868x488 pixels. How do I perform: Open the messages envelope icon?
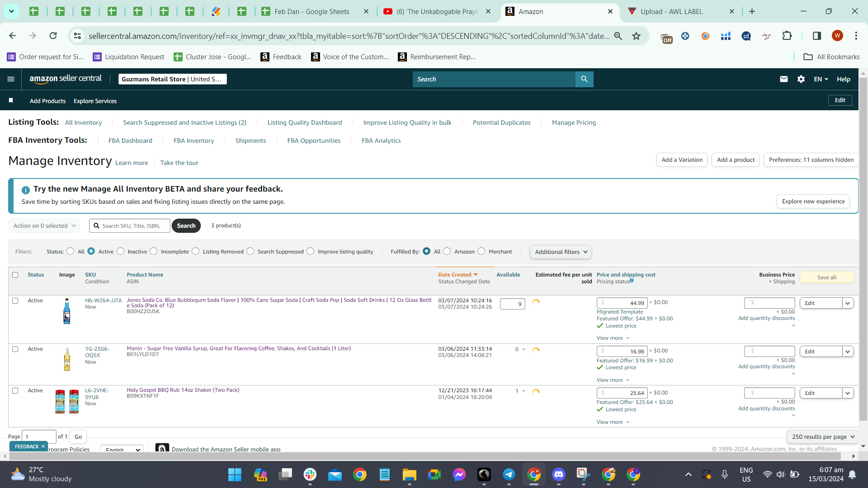click(x=784, y=79)
